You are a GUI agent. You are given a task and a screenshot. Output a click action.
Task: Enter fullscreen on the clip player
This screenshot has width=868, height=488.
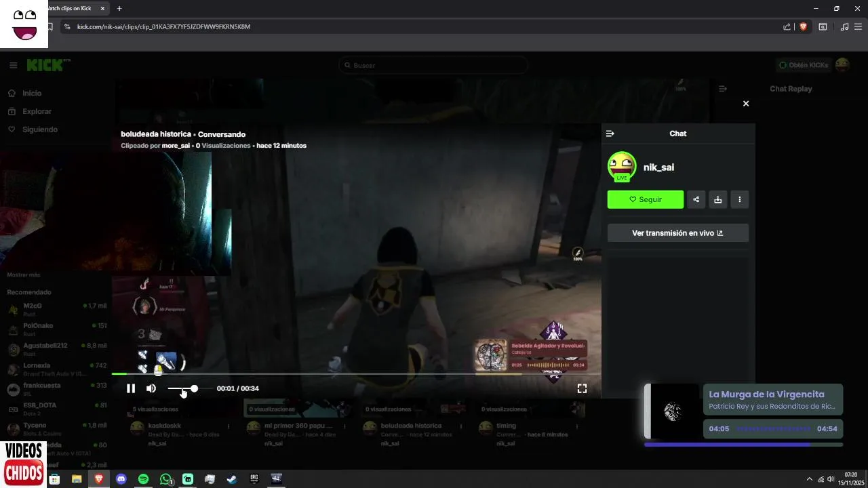coord(582,388)
